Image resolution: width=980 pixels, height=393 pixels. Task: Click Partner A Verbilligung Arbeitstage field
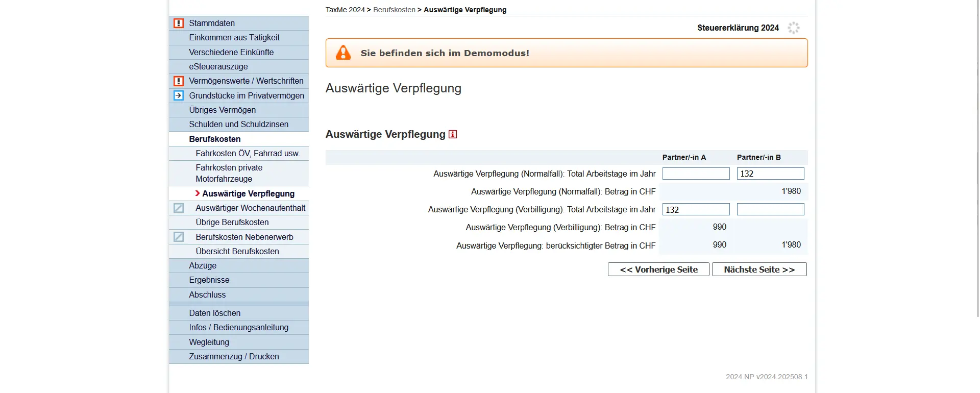(x=696, y=209)
